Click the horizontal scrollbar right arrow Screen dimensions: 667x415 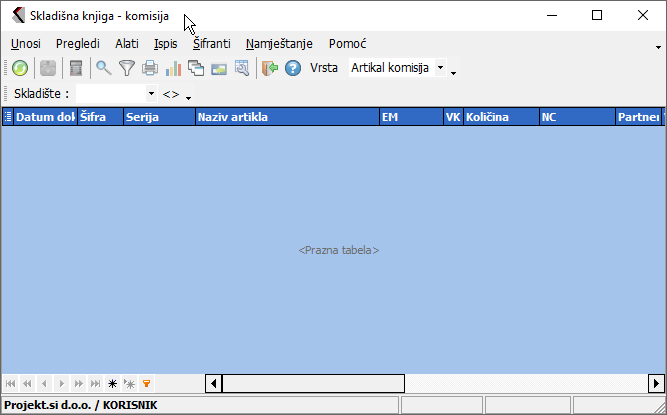click(656, 383)
